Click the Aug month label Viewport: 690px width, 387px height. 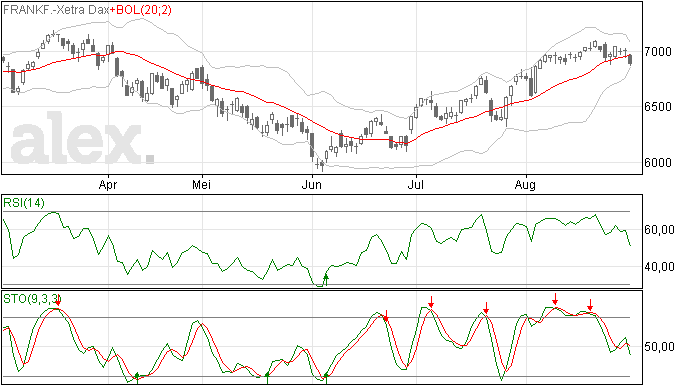[x=525, y=185]
